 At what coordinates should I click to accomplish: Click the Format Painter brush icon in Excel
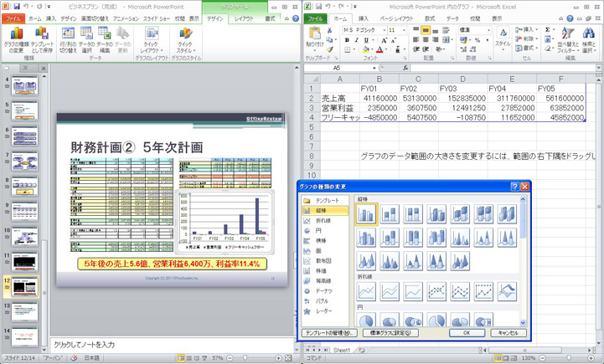329,49
